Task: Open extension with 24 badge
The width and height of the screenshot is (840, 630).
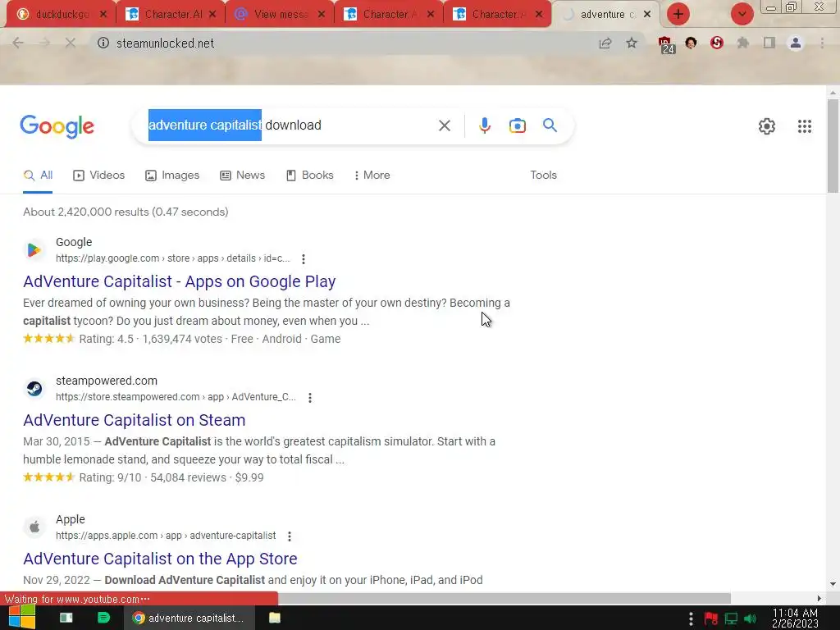Action: point(666,44)
